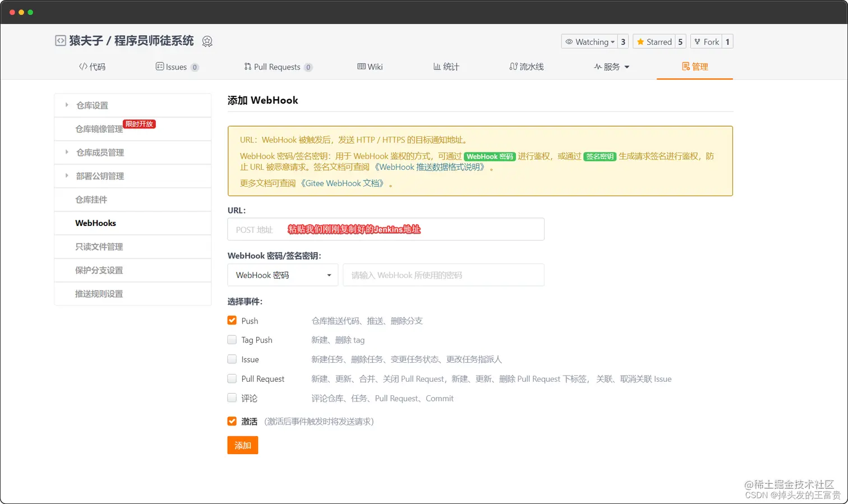The height and width of the screenshot is (504, 848).
Task: Tick the Tag Push event checkbox
Action: (232, 340)
